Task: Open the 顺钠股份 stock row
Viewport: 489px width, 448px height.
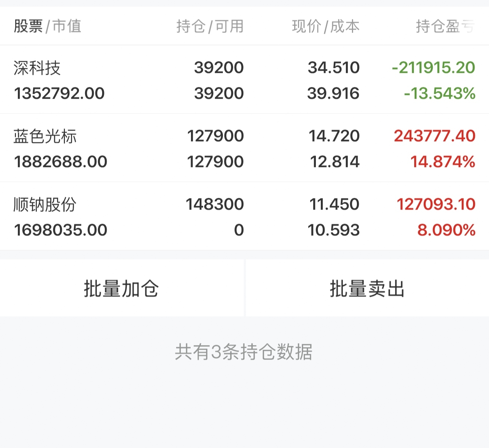Action: pos(244,216)
